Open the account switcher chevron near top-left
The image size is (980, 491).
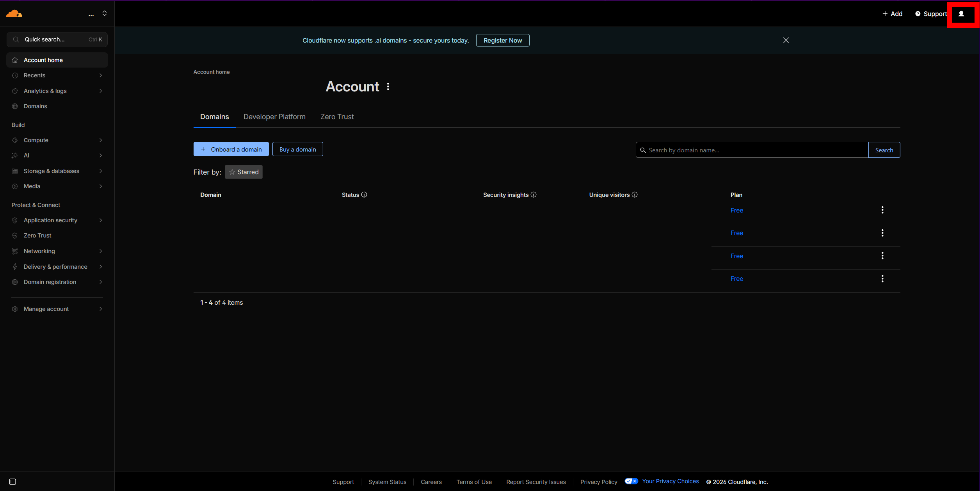tap(104, 13)
